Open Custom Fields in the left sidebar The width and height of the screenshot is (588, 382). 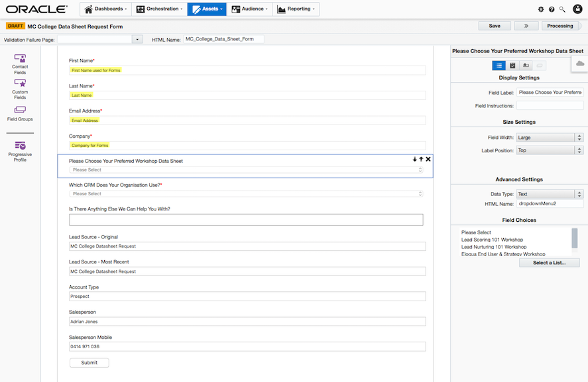(20, 88)
